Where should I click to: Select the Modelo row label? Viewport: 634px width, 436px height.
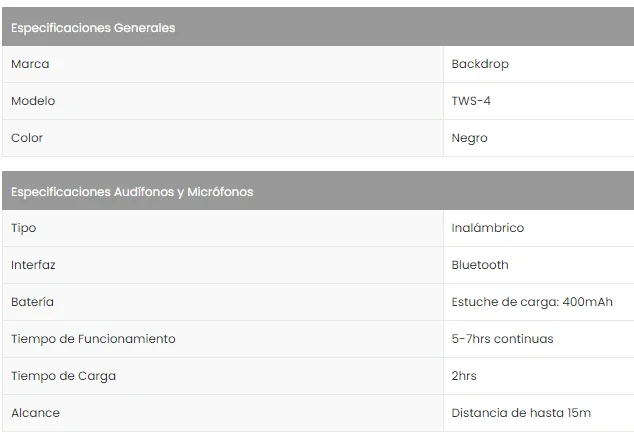(33, 101)
